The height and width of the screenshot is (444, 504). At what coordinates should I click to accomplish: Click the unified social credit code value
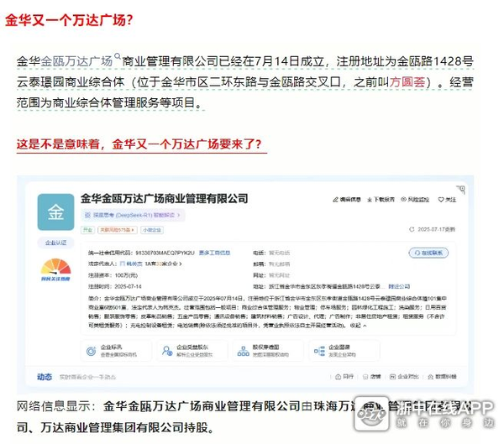(165, 253)
